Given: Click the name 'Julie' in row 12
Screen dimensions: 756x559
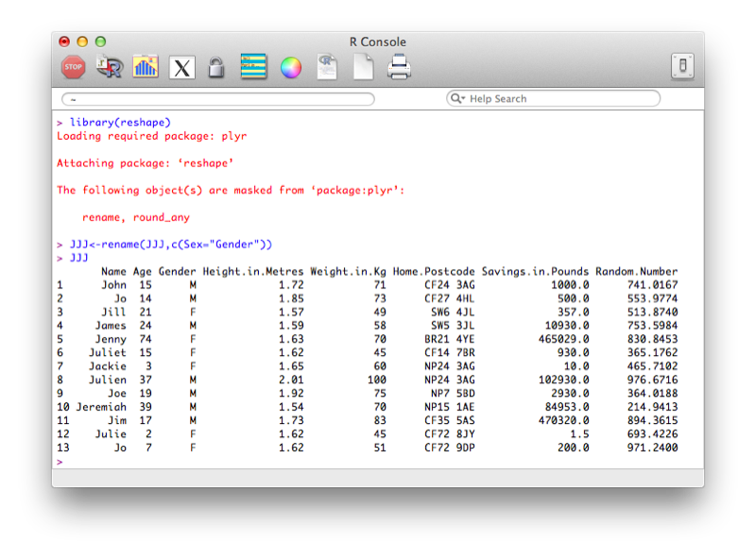Looking at the screenshot, I should coord(111,433).
